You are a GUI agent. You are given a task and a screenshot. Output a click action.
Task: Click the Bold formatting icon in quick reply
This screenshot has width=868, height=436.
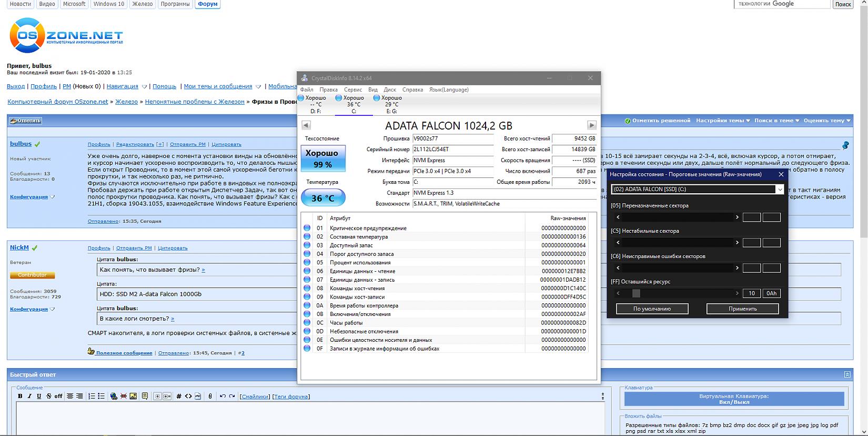coord(20,396)
